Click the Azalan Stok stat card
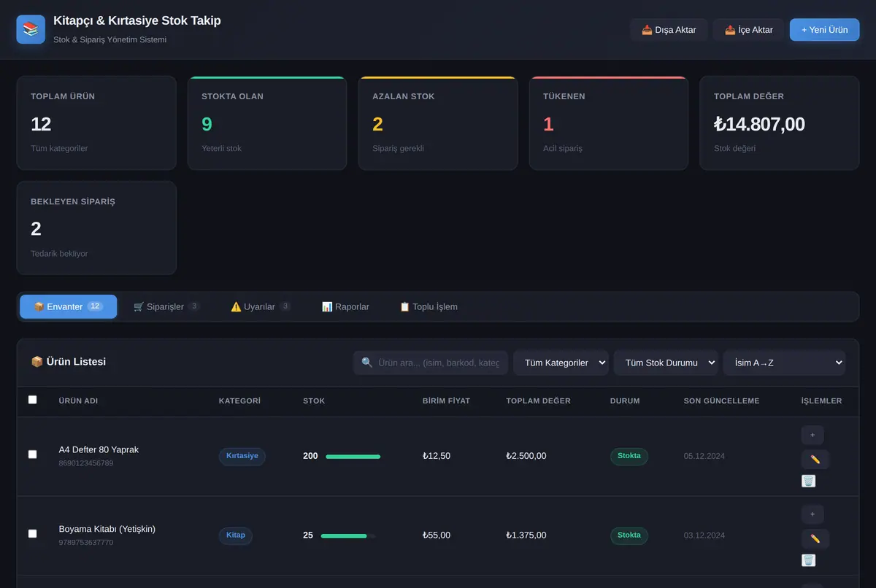876x588 pixels. pyautogui.click(x=438, y=123)
